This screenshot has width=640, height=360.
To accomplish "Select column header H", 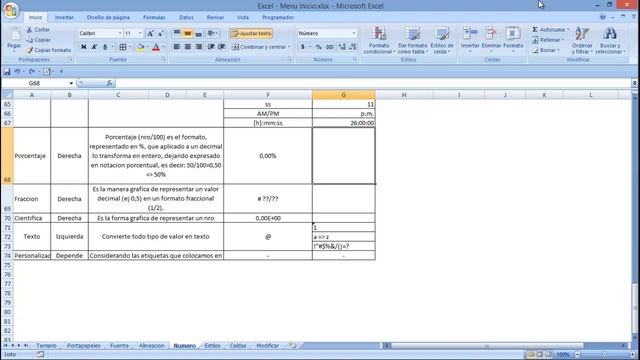I will (x=404, y=95).
